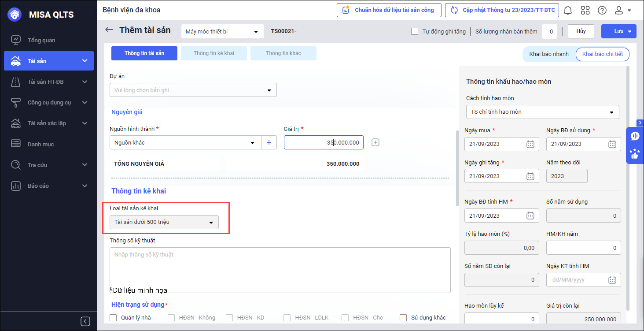Open the user account menu
Screen dimensions: 644x331
pos(623,10)
